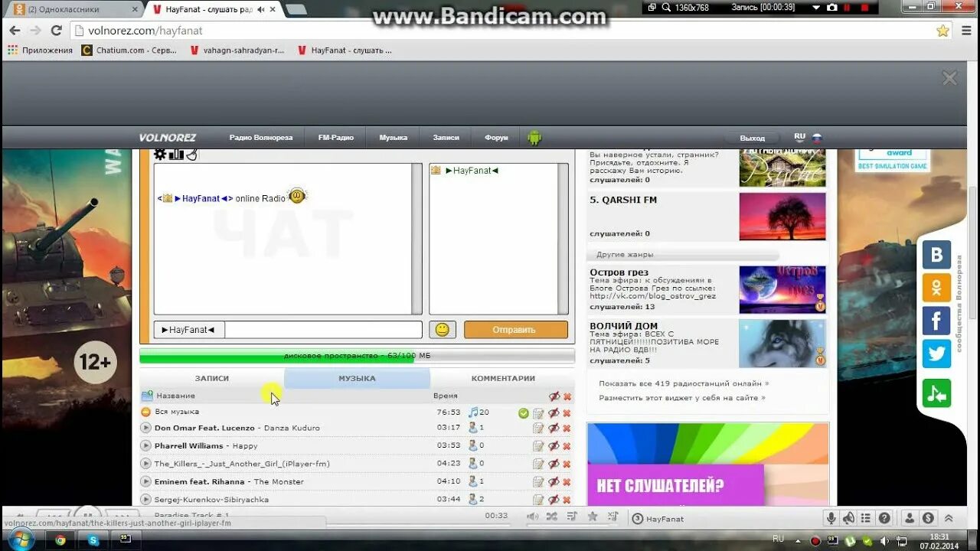Delete all items with the header red X
The height and width of the screenshot is (551, 980).
567,396
